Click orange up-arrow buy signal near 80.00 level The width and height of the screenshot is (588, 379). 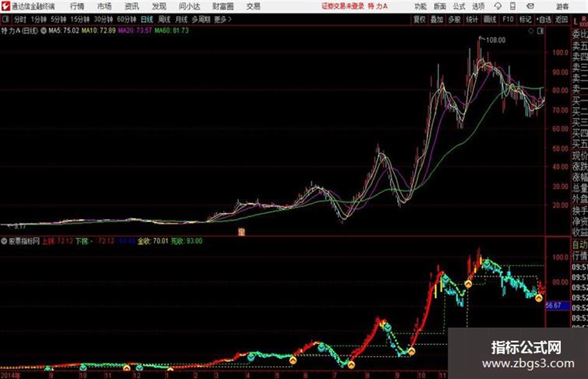coord(469,284)
